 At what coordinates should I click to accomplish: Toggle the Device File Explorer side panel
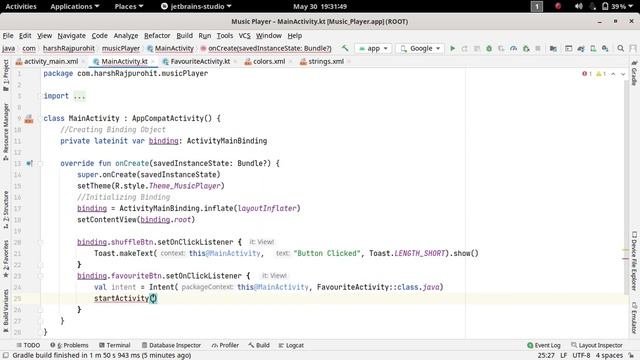(x=634, y=261)
